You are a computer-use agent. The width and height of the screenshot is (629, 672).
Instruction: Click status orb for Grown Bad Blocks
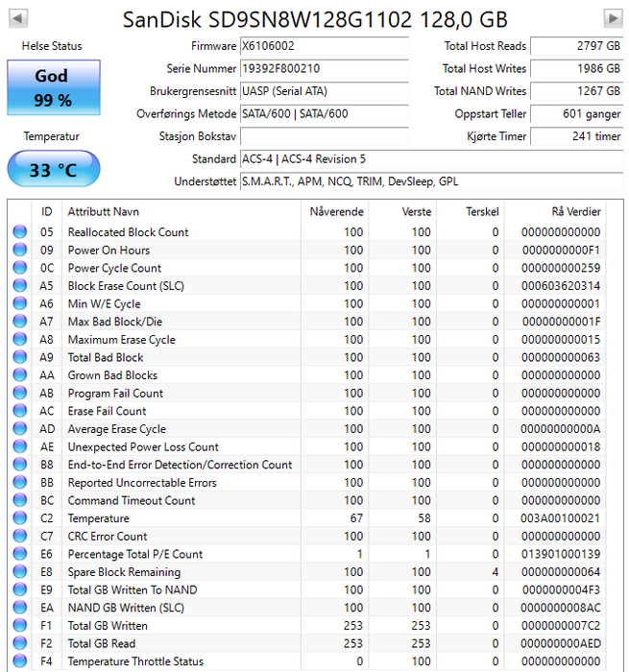pyautogui.click(x=20, y=375)
